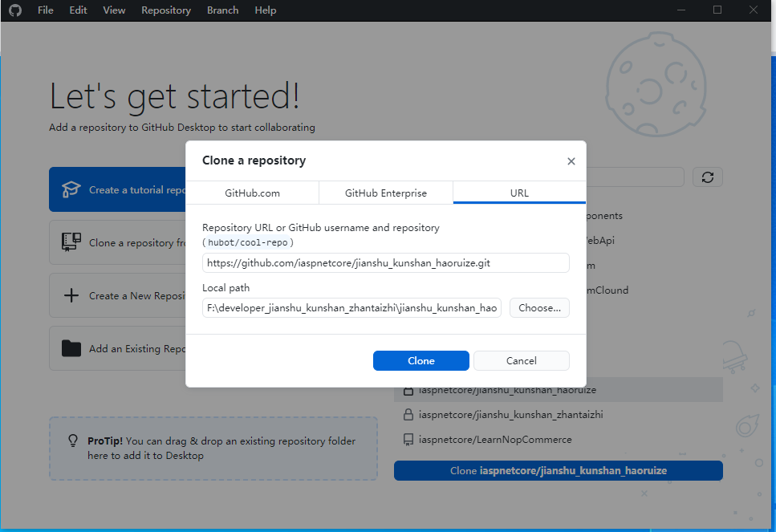Viewport: 776px width, 532px height.
Task: Click the repository filter search box
Action: (636, 177)
